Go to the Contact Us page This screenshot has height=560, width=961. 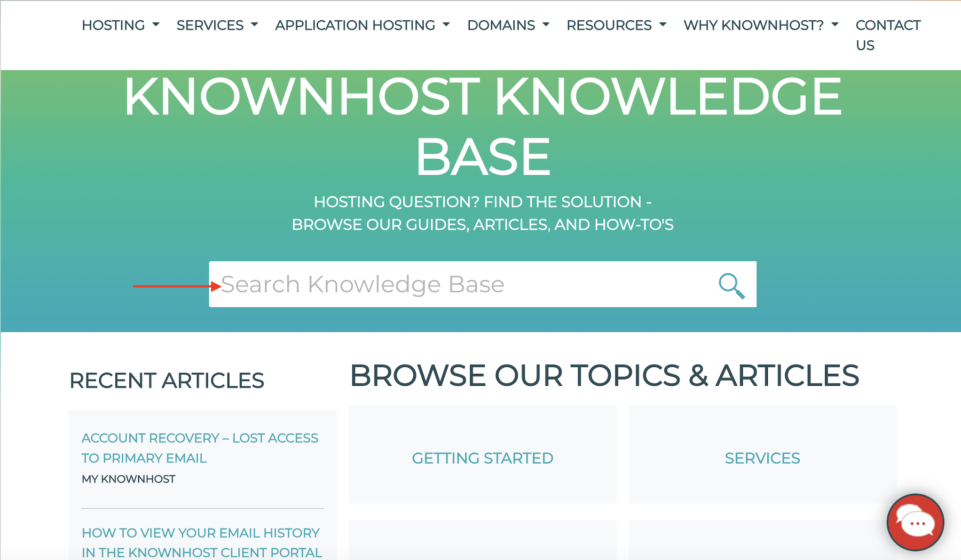(x=888, y=35)
